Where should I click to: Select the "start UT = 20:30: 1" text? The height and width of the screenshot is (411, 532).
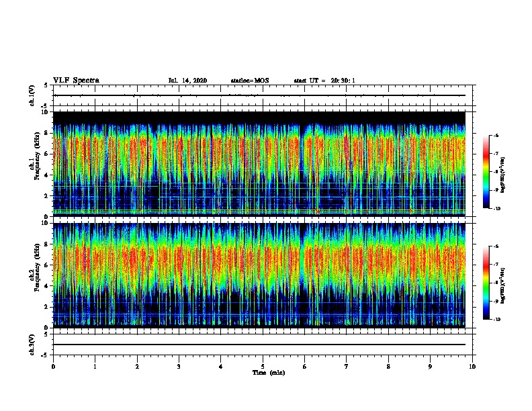(324, 81)
